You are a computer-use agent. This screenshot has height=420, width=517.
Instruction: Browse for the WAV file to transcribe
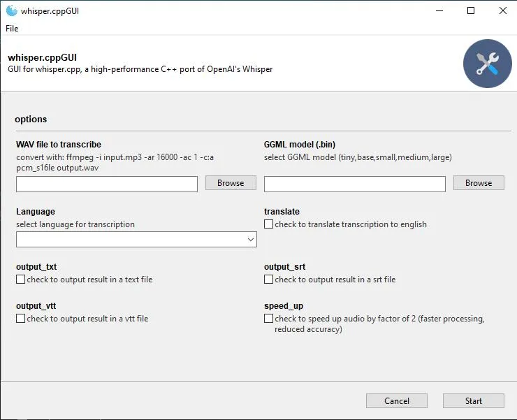click(x=231, y=183)
